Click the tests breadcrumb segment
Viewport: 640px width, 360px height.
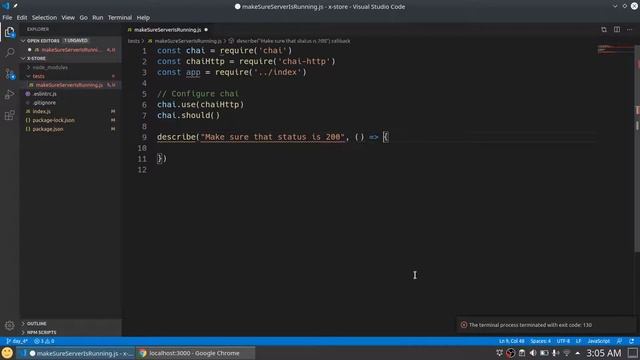click(133, 41)
